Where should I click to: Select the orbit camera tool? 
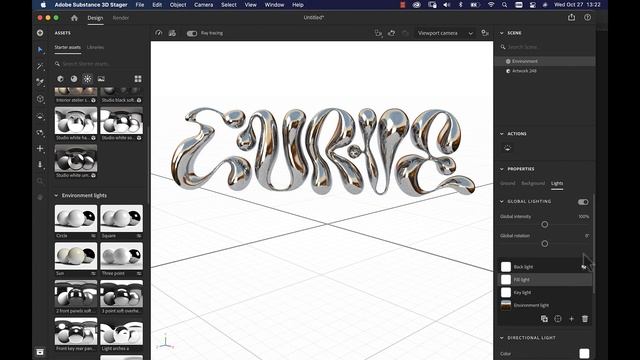click(40, 132)
